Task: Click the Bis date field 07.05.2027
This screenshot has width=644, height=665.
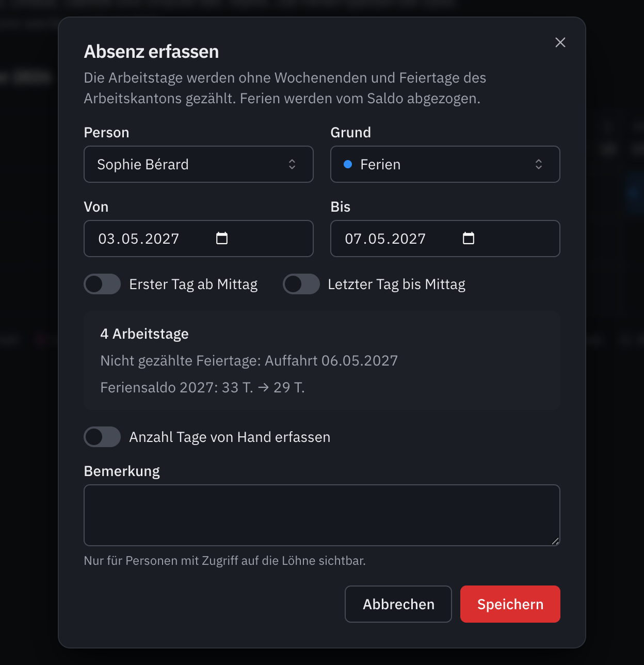Action: tap(445, 239)
